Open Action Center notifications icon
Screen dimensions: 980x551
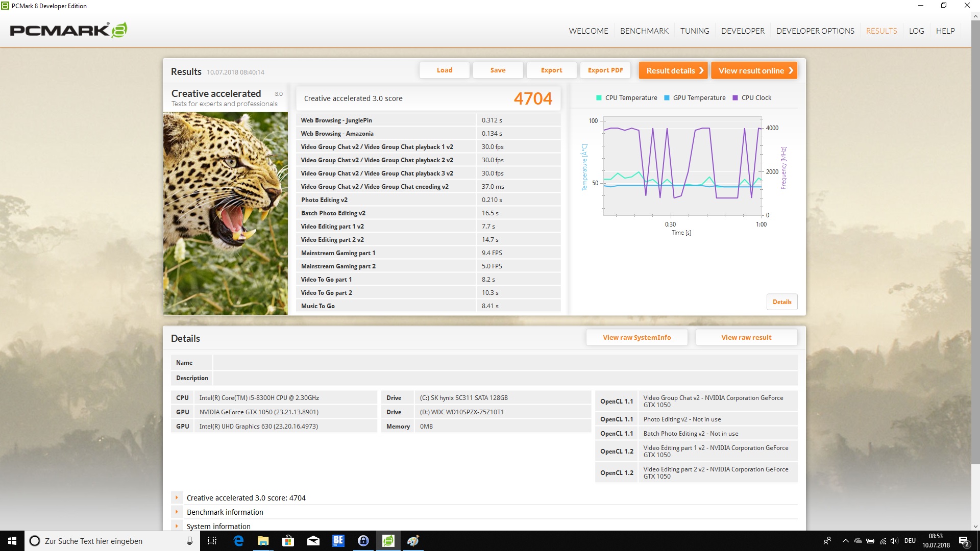pos(964,541)
